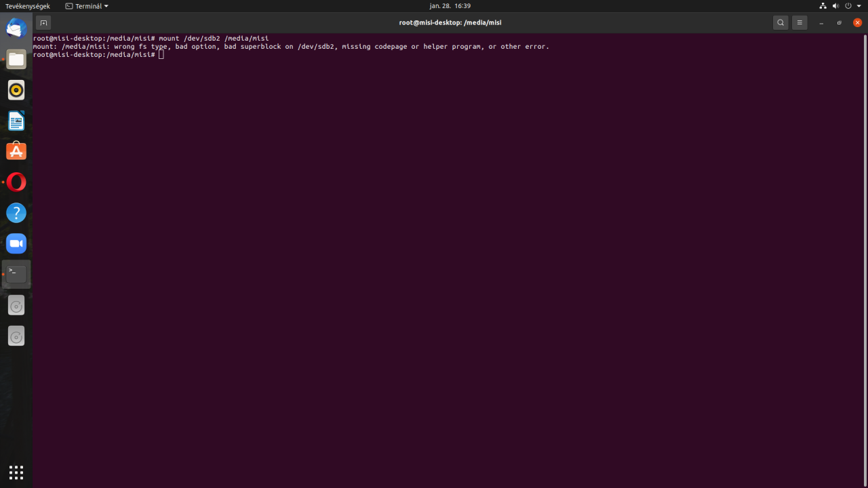Image resolution: width=868 pixels, height=488 pixels.
Task: Open the Files manager dock icon
Action: 16,60
